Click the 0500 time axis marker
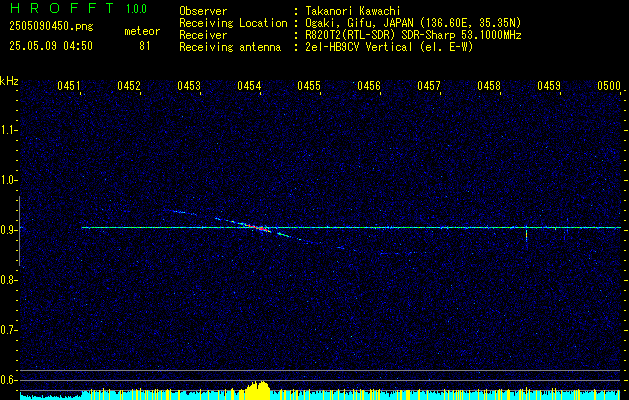This screenshot has height=400, width=629. click(x=609, y=86)
